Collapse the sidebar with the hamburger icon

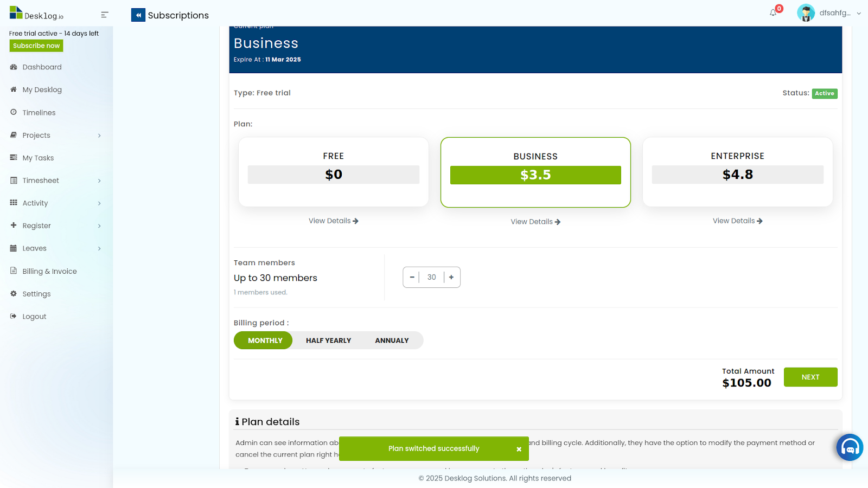pyautogui.click(x=105, y=15)
